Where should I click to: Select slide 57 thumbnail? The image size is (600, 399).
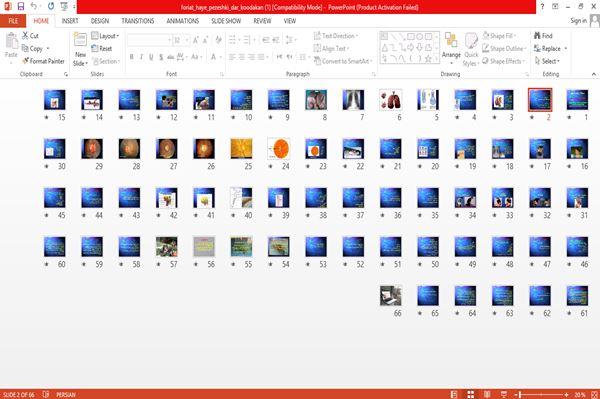pyautogui.click(x=166, y=246)
